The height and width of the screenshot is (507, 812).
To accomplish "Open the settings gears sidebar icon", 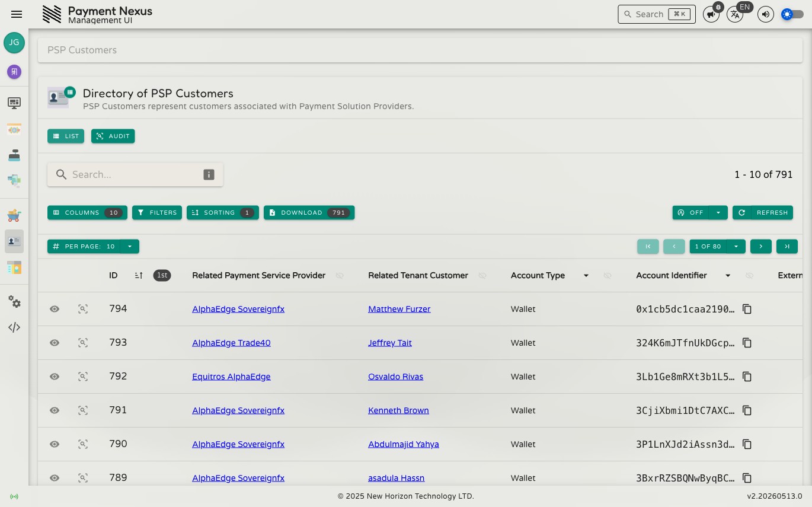I will [x=14, y=302].
